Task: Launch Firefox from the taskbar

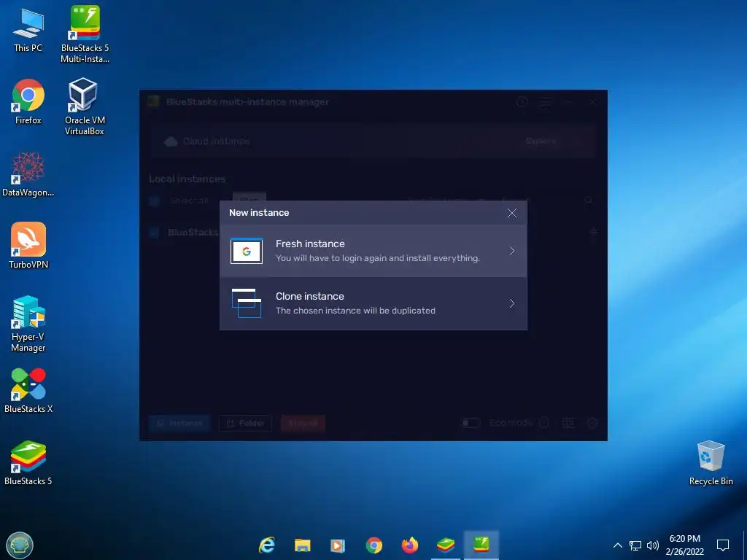Action: pyautogui.click(x=410, y=545)
